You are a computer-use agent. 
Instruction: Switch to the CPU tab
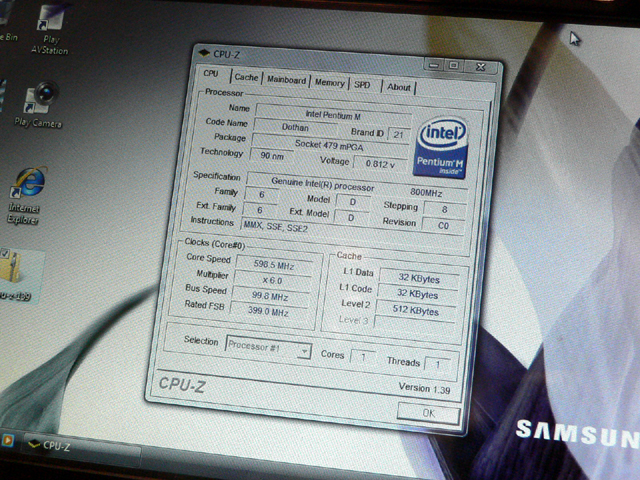(x=211, y=74)
